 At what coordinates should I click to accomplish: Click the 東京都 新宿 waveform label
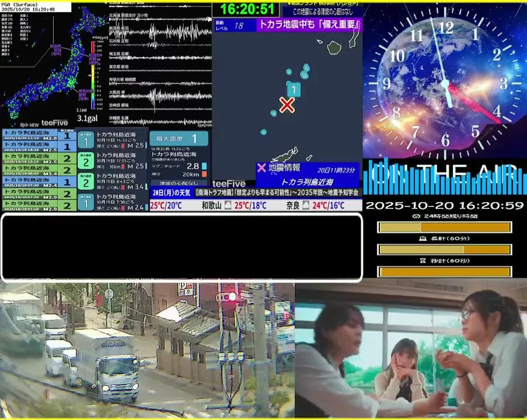pyautogui.click(x=119, y=66)
